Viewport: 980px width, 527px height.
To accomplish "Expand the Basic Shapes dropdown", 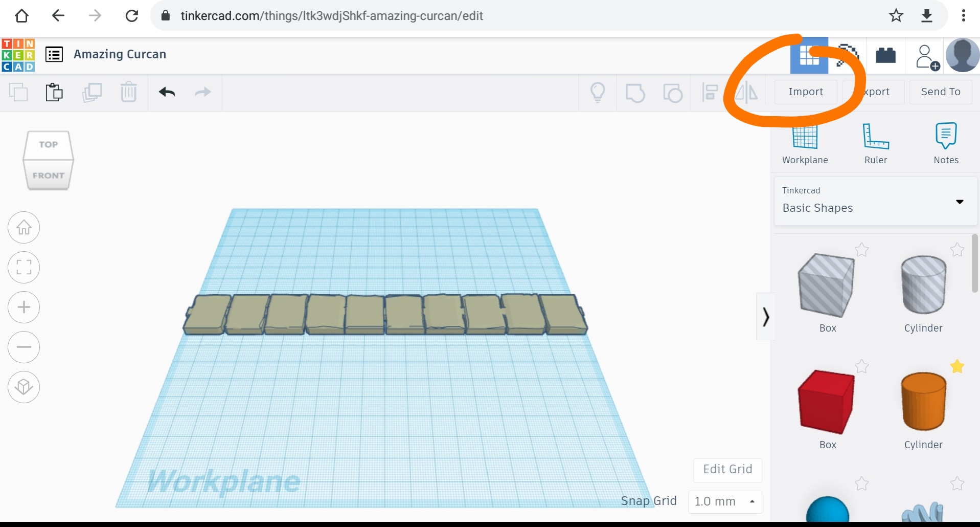I will tap(959, 202).
